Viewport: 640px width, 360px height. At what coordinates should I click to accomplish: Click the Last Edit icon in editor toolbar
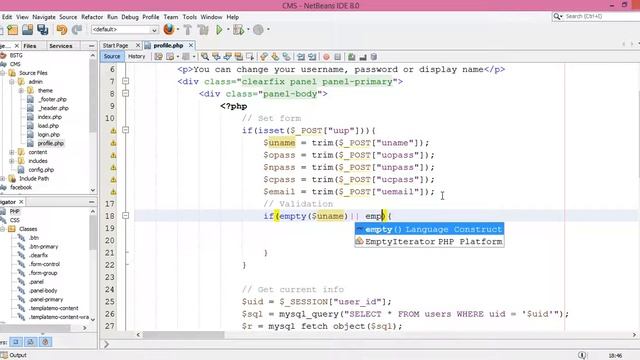click(x=158, y=57)
